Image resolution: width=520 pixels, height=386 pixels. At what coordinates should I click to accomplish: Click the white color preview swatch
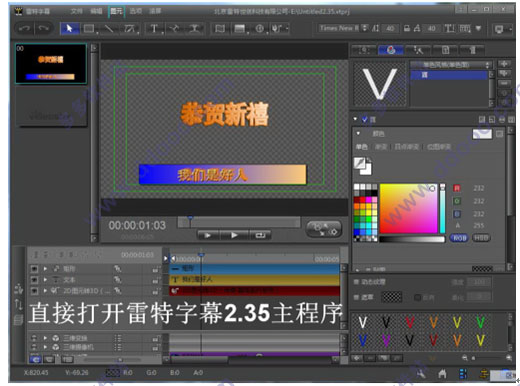(482, 134)
